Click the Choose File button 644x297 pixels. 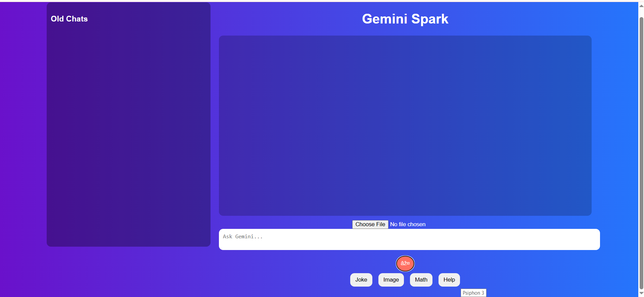click(370, 224)
